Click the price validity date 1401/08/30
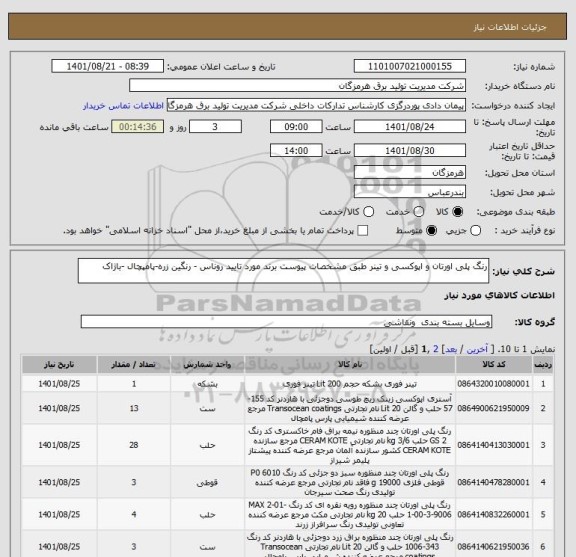The image size is (576, 557). pos(410,151)
